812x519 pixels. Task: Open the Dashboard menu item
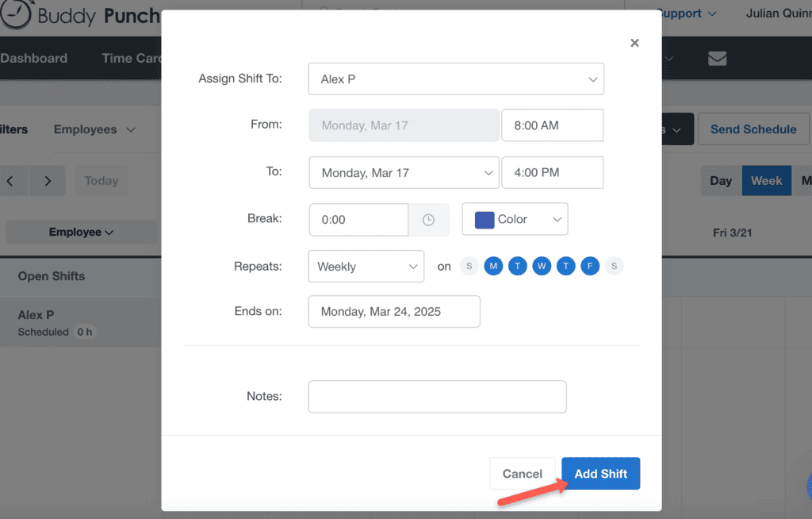tap(33, 59)
